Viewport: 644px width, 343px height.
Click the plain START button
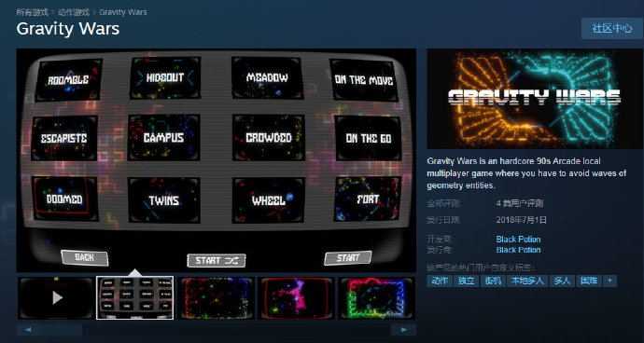click(348, 257)
